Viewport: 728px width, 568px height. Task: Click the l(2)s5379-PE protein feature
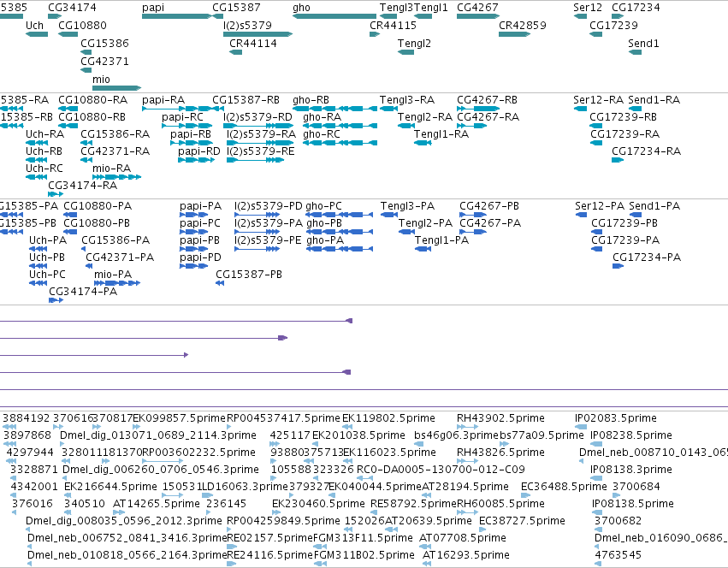(257, 249)
